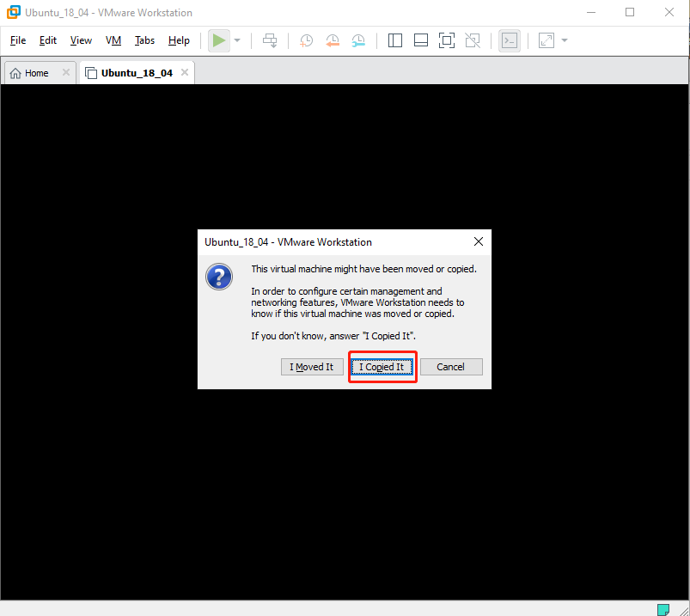Click Send Ctrl+Alt+Del toolbar icon
This screenshot has width=690, height=616.
coord(270,40)
